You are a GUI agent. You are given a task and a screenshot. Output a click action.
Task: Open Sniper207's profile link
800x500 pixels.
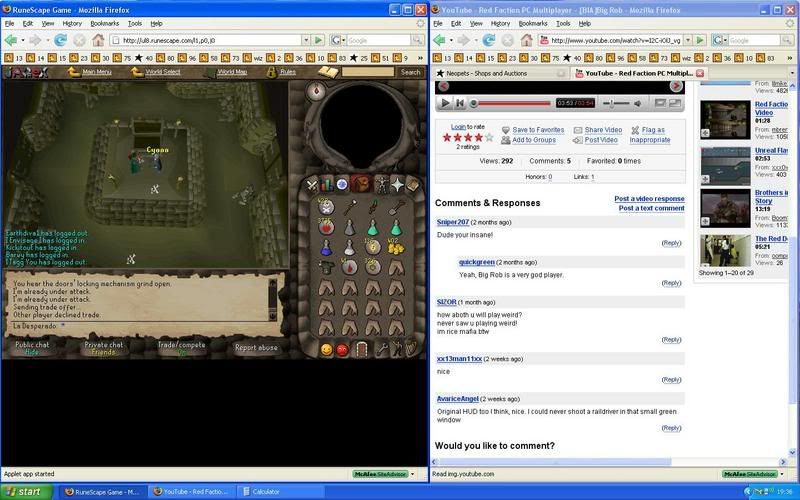(453, 222)
